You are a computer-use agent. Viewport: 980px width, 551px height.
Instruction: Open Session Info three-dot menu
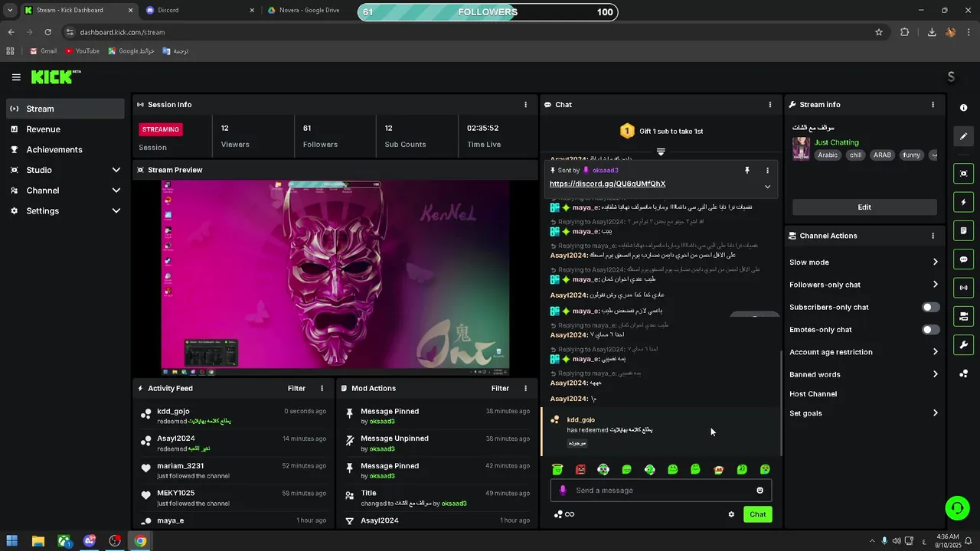(x=525, y=105)
